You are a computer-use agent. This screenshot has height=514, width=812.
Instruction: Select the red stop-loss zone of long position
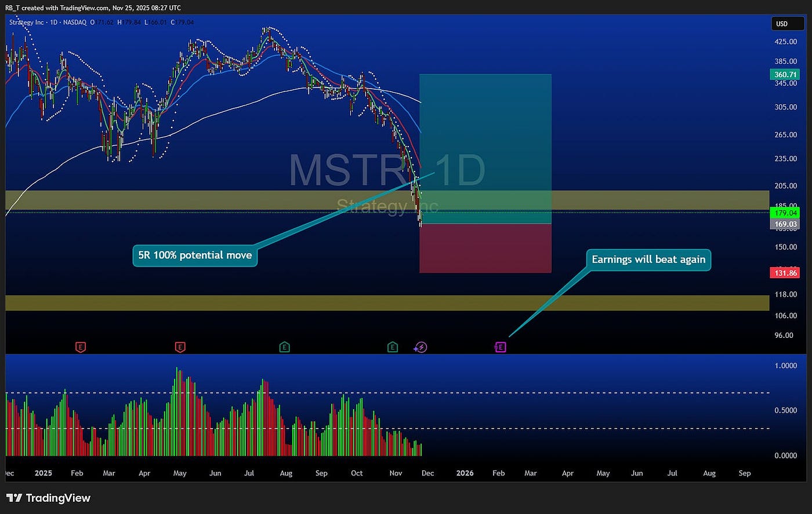pyautogui.click(x=485, y=248)
